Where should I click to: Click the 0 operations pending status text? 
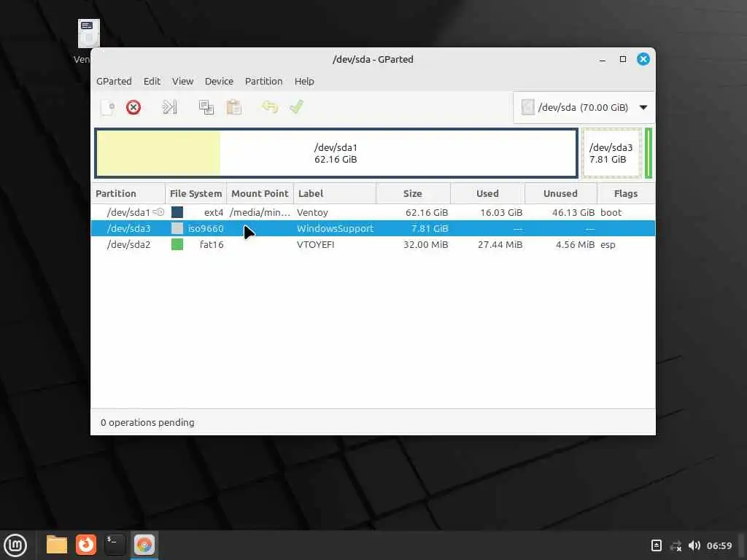click(x=147, y=423)
